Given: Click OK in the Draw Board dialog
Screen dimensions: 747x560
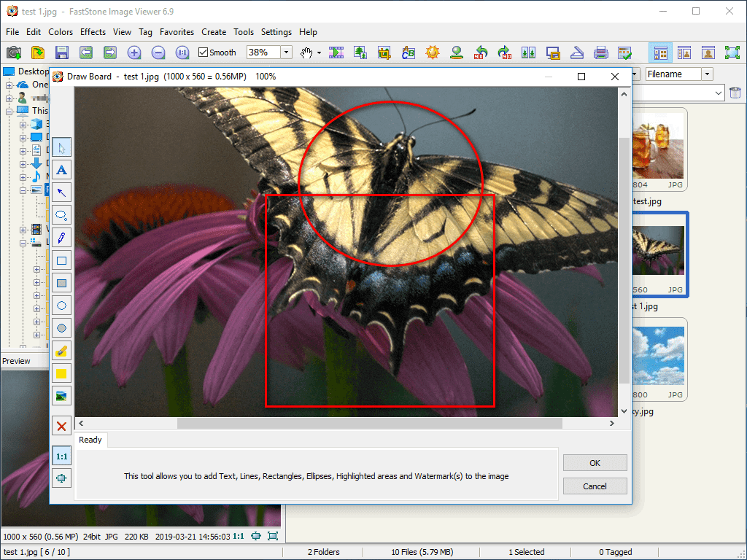Looking at the screenshot, I should pyautogui.click(x=595, y=463).
